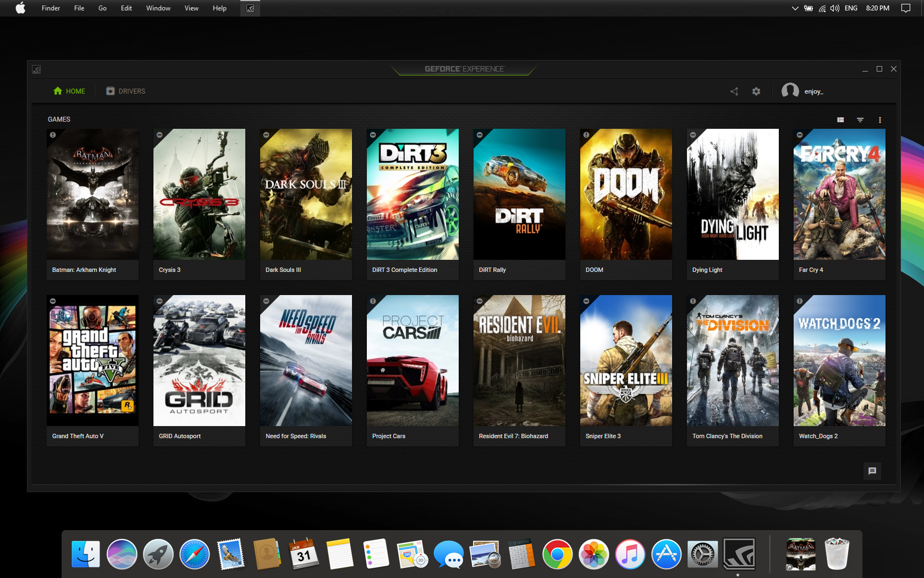Open the Help menu

(219, 8)
